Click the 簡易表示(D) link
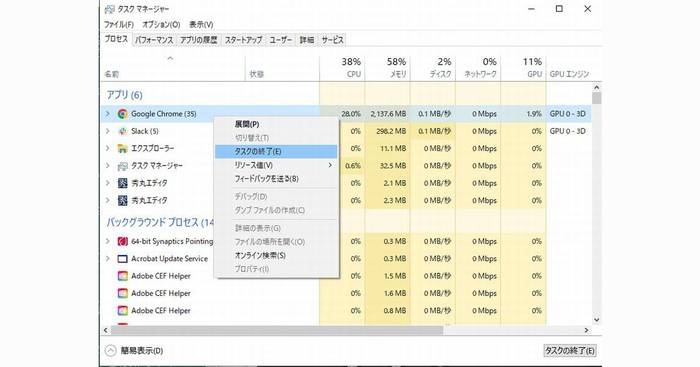 142,351
